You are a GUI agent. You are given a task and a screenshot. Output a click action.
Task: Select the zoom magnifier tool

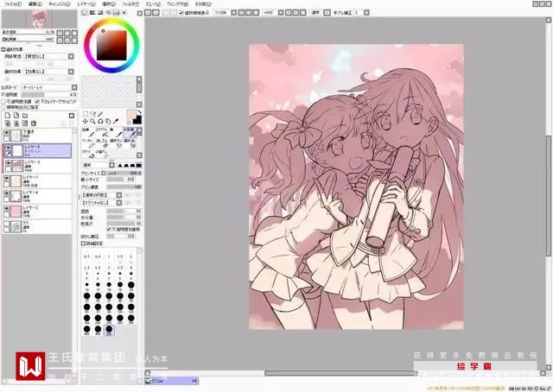[x=92, y=121]
